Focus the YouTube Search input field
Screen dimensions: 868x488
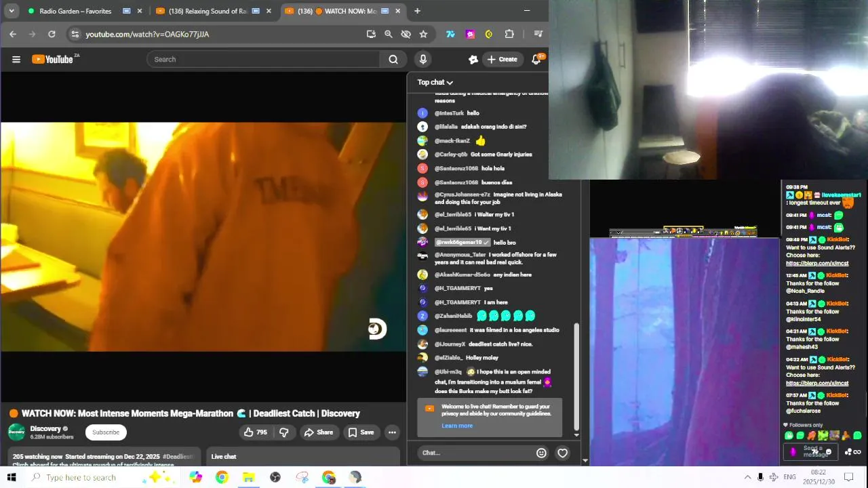[264, 59]
